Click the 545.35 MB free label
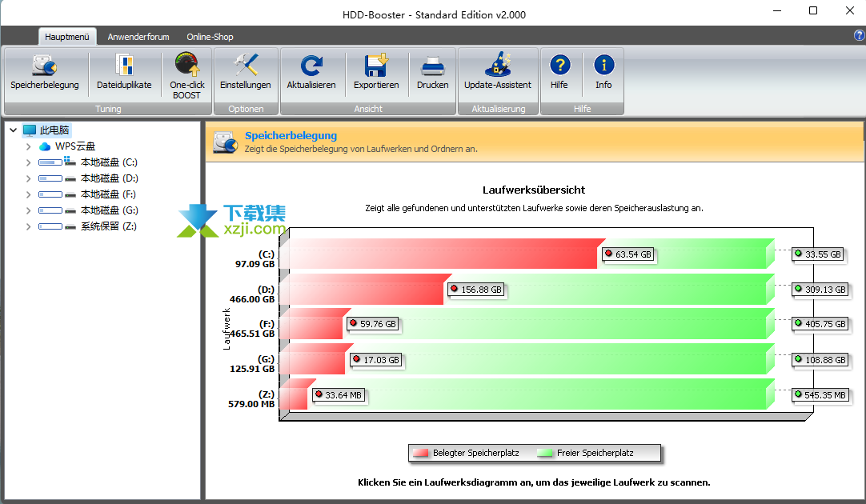The image size is (866, 504). coord(820,395)
